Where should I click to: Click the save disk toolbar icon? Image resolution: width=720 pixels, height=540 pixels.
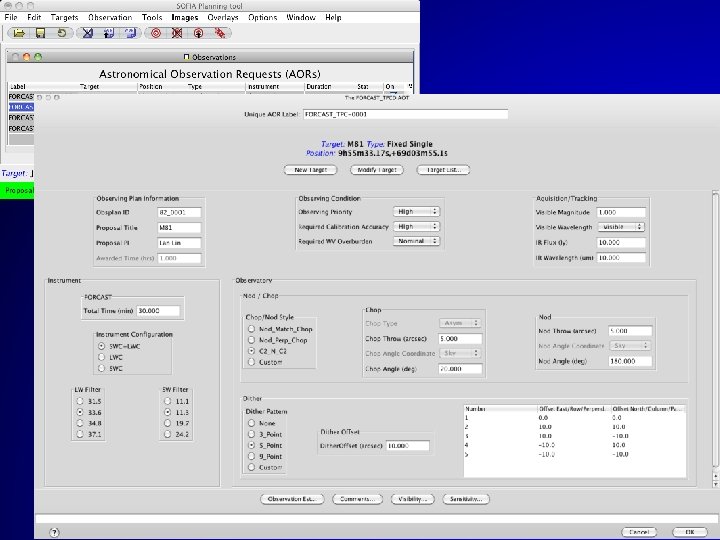[x=41, y=33]
